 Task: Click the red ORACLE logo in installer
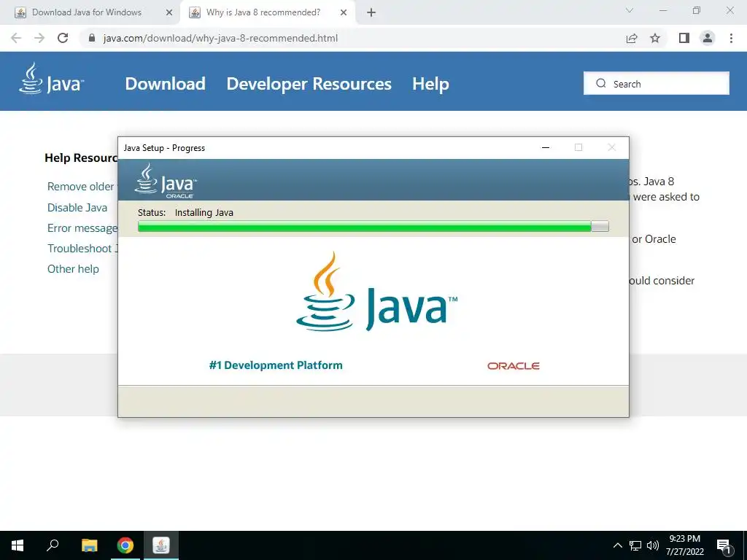pos(513,366)
